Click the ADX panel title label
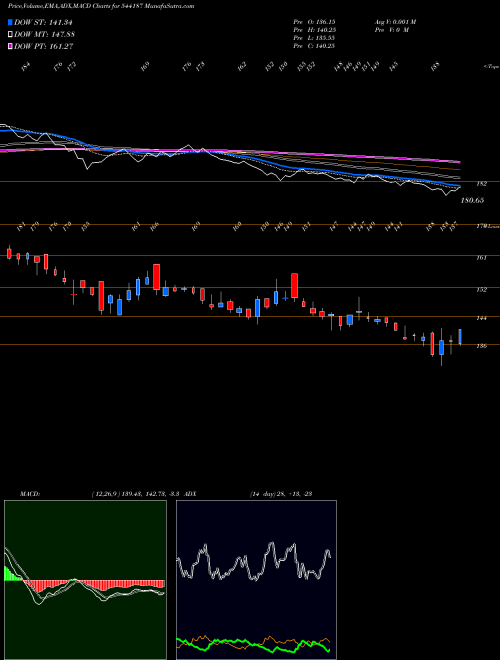The height and width of the screenshot is (660, 500). point(190,494)
